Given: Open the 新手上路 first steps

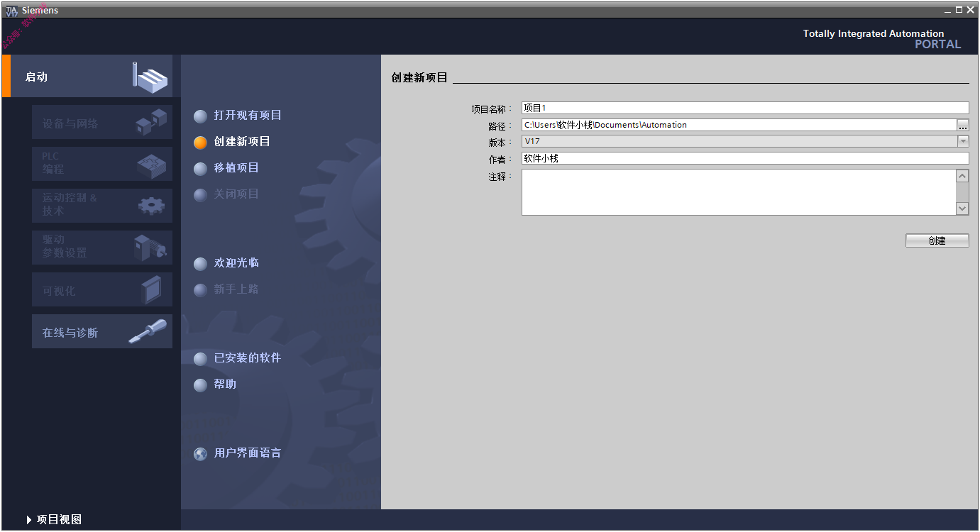Looking at the screenshot, I should click(x=236, y=289).
